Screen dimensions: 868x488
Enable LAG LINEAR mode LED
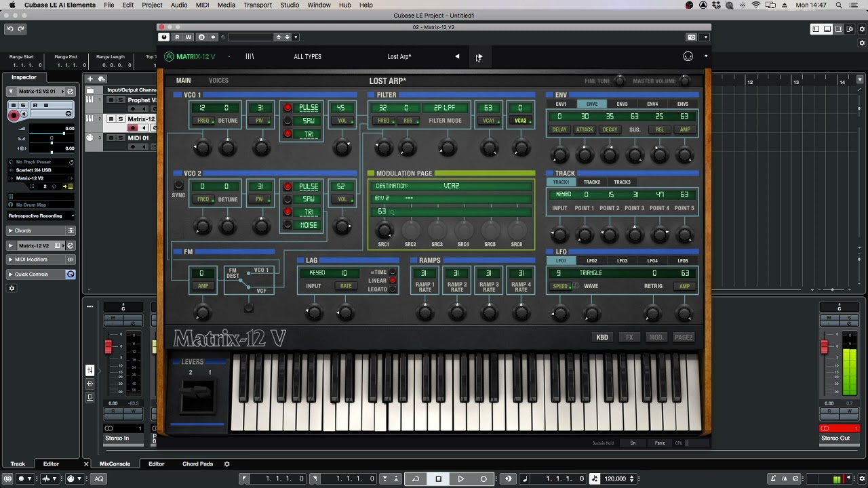click(x=393, y=281)
